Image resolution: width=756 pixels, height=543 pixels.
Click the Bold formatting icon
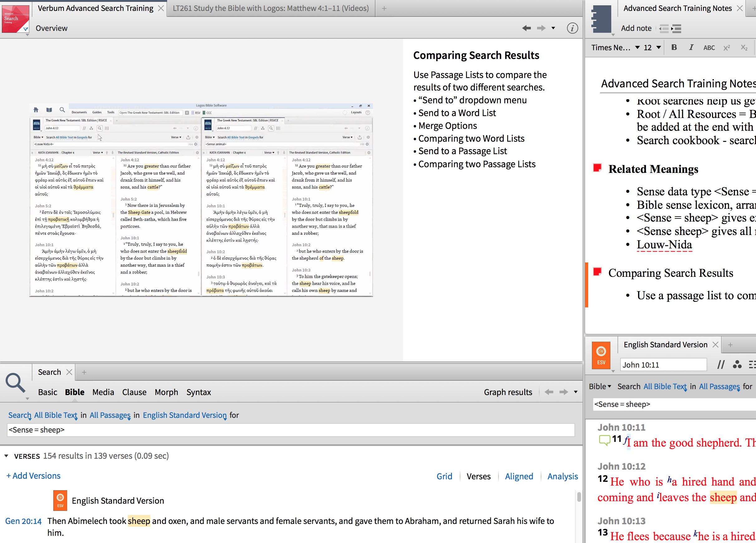point(674,47)
